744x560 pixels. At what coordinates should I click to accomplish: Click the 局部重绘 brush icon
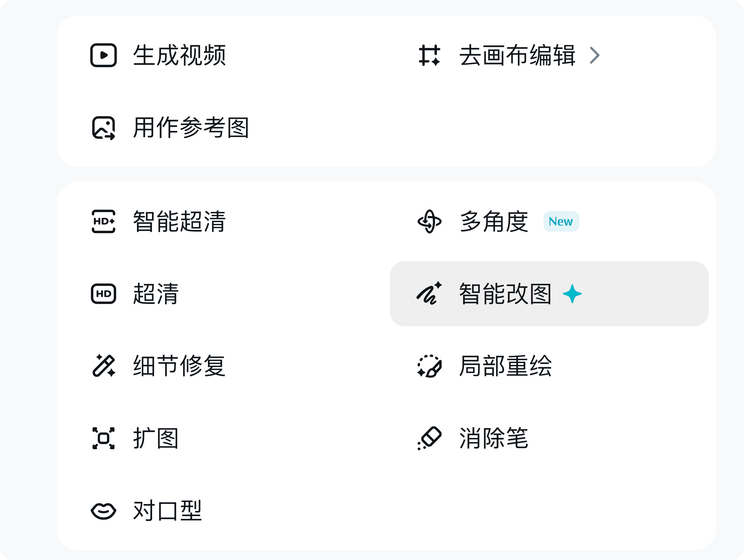coord(429,366)
